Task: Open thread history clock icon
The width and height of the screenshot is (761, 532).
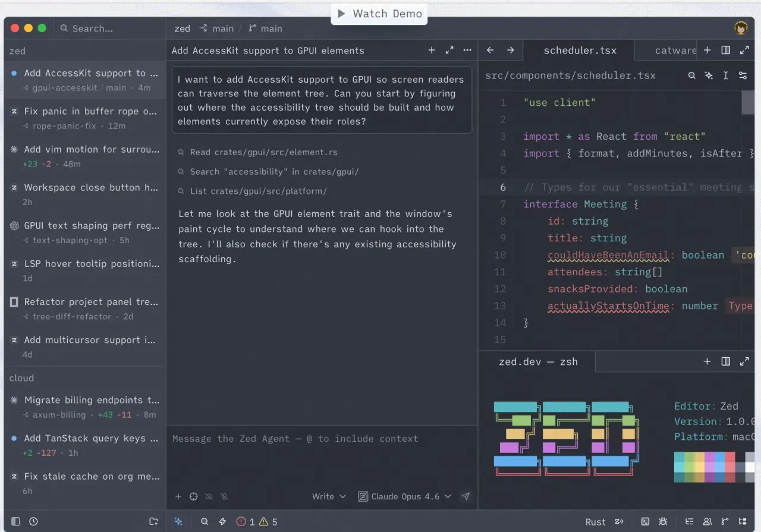Action: tap(33, 521)
